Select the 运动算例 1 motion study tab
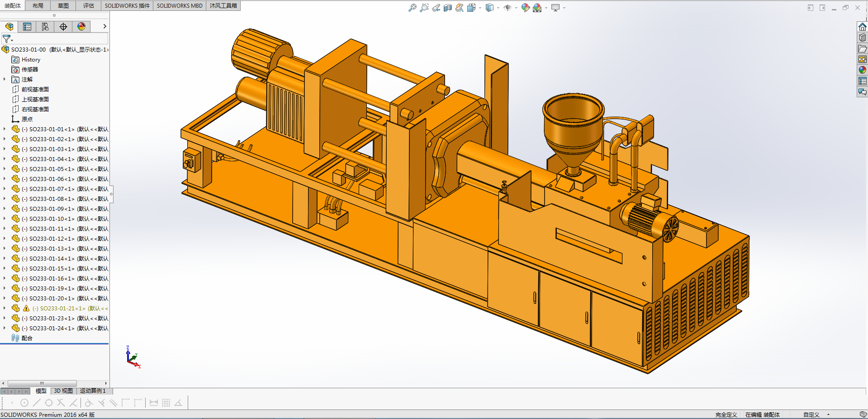The width and height of the screenshot is (868, 419). (x=92, y=390)
